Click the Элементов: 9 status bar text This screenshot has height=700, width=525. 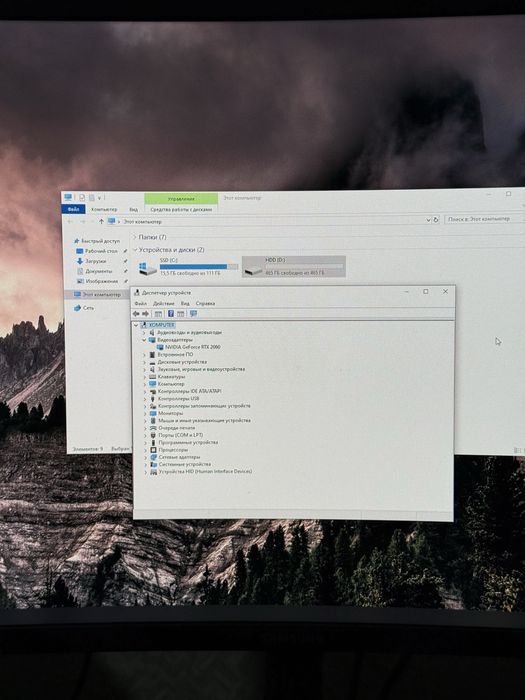[x=88, y=449]
